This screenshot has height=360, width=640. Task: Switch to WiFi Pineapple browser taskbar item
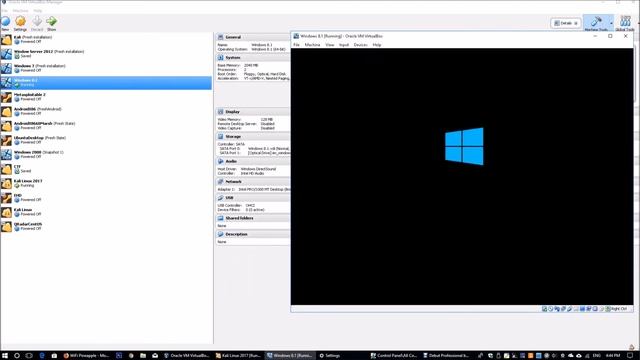(x=86, y=356)
